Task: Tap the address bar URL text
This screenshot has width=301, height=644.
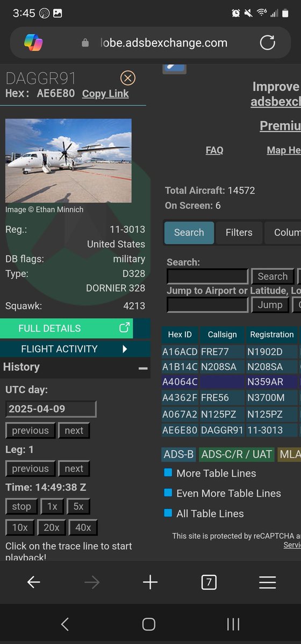Action: point(164,43)
